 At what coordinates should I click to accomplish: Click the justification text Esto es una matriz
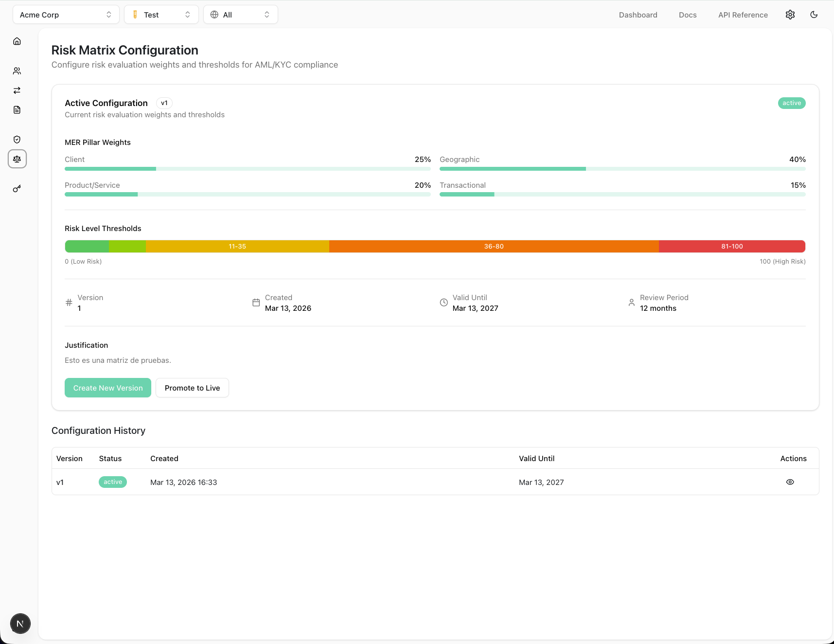click(x=118, y=360)
